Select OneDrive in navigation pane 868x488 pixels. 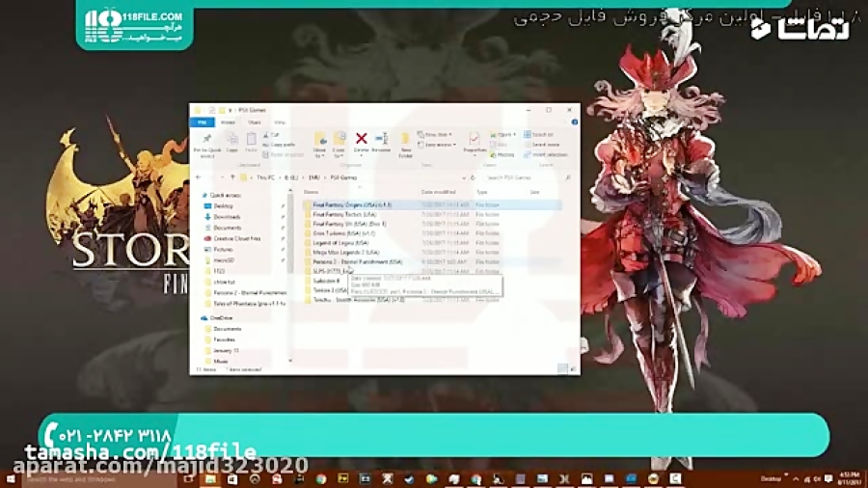(x=220, y=317)
